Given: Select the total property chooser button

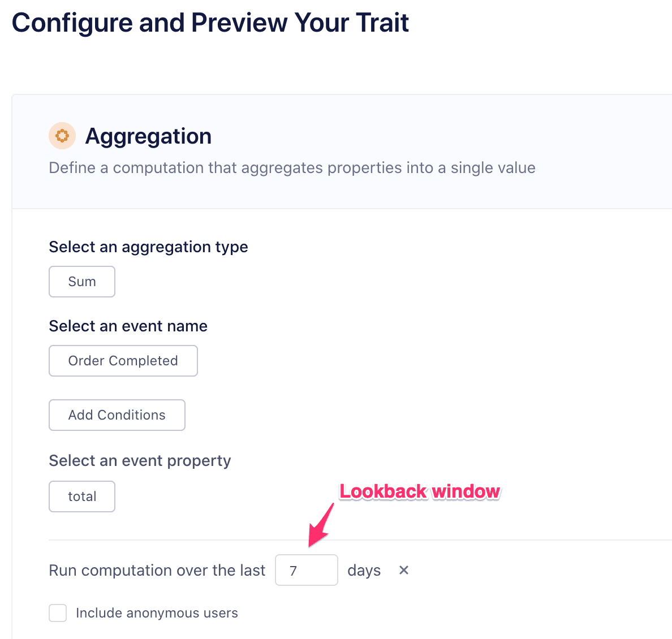Looking at the screenshot, I should pyautogui.click(x=81, y=496).
